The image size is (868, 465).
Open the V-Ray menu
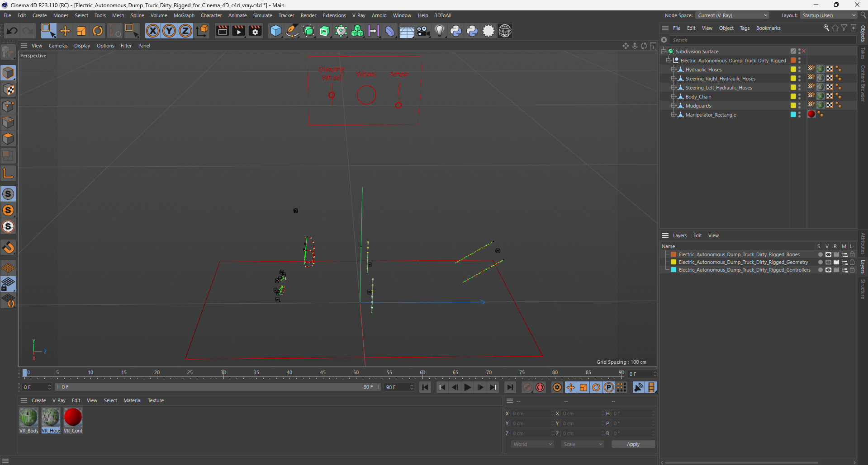pyautogui.click(x=359, y=15)
